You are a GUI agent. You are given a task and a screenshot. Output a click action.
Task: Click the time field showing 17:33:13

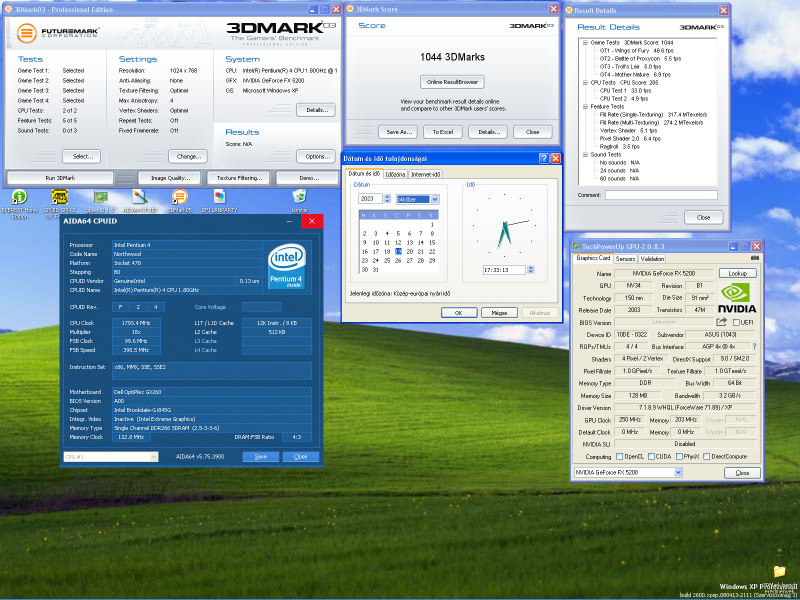click(504, 270)
